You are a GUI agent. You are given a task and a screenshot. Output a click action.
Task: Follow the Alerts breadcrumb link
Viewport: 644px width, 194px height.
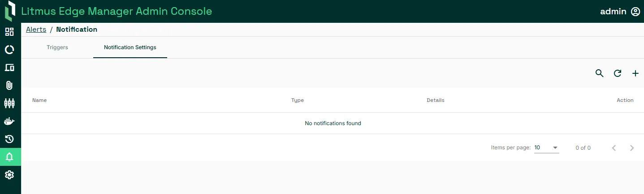36,30
